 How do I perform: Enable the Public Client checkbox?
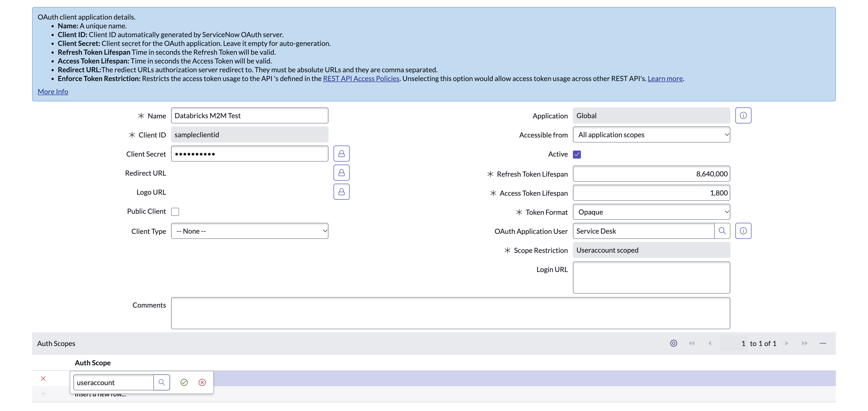[x=175, y=212]
